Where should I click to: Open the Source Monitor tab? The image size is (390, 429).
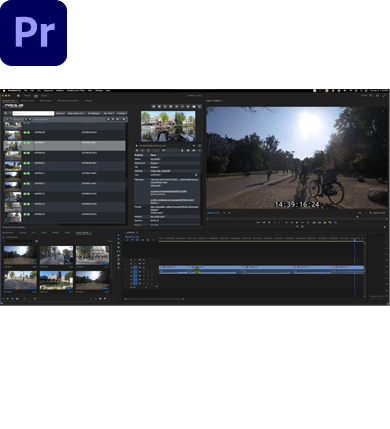[x=28, y=100]
